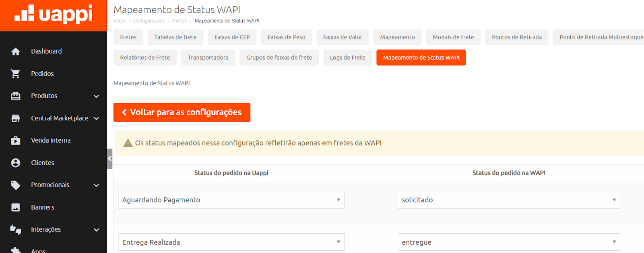Viewport: 644px width, 253px height.
Task: Switch to Tabelas de frete tab
Action: click(175, 37)
